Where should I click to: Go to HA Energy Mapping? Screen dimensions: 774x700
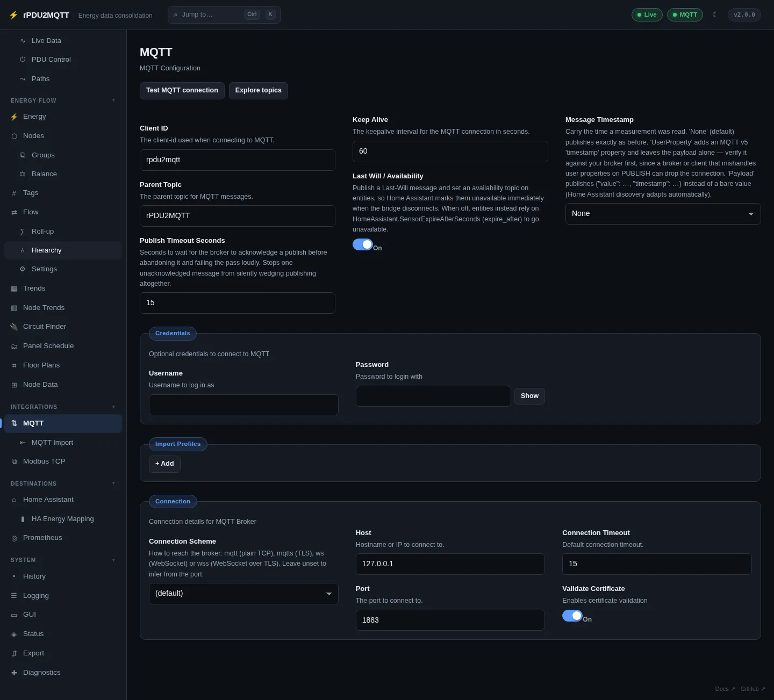coord(63,519)
